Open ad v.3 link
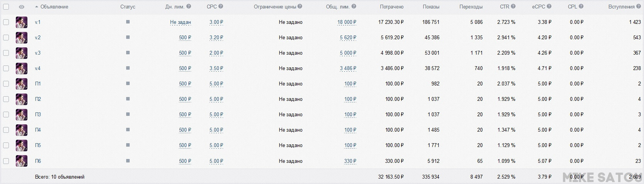Image resolution: width=644 pixels, height=184 pixels. [37, 53]
